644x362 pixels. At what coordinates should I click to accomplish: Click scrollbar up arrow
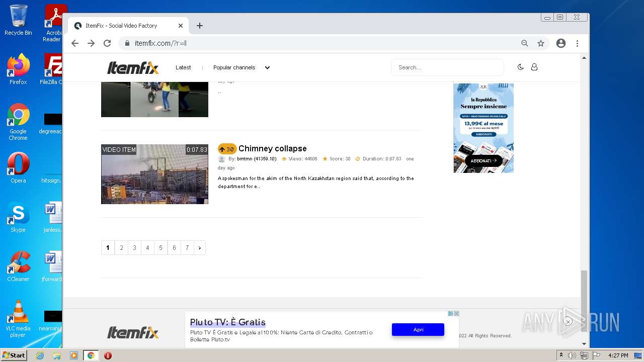pyautogui.click(x=584, y=58)
